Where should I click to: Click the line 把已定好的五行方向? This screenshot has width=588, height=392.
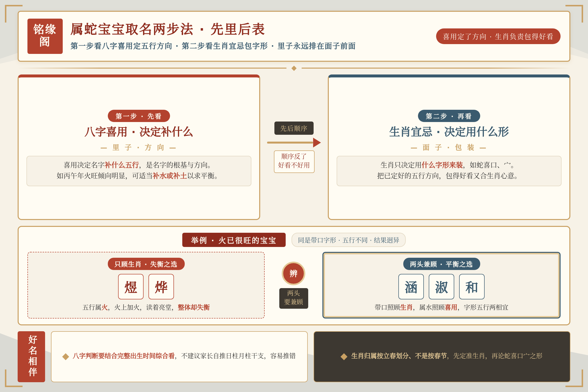[x=449, y=176]
